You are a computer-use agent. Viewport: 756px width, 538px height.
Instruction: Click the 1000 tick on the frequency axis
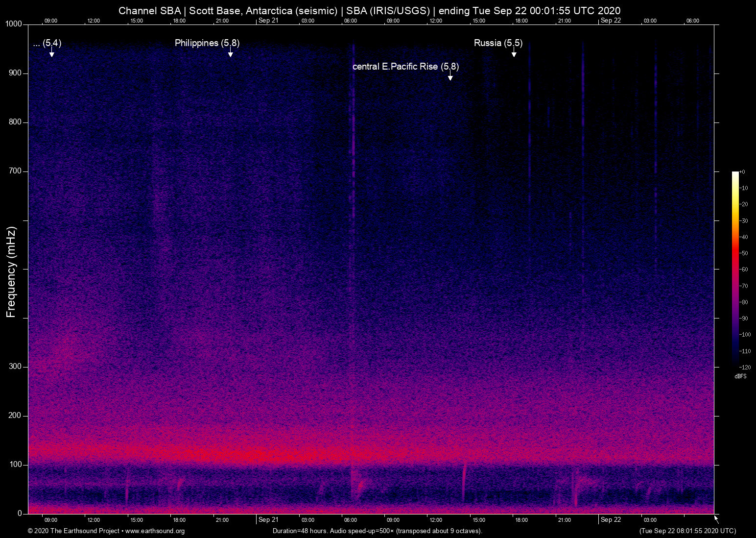(13, 24)
